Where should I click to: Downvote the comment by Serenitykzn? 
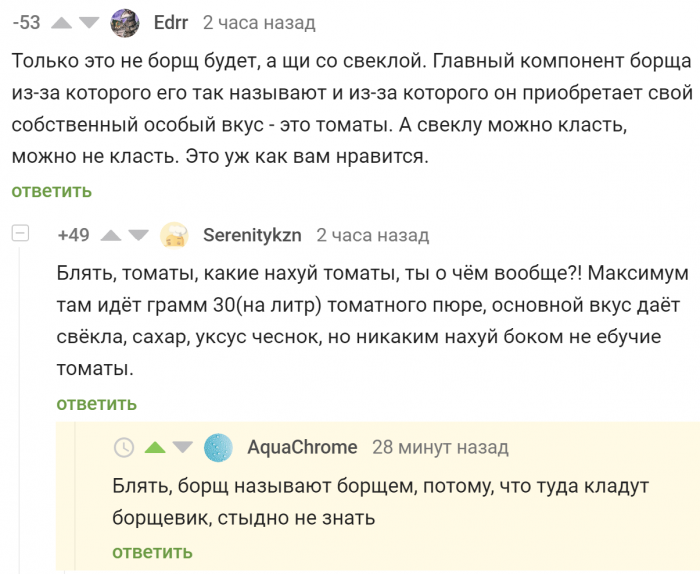point(139,236)
